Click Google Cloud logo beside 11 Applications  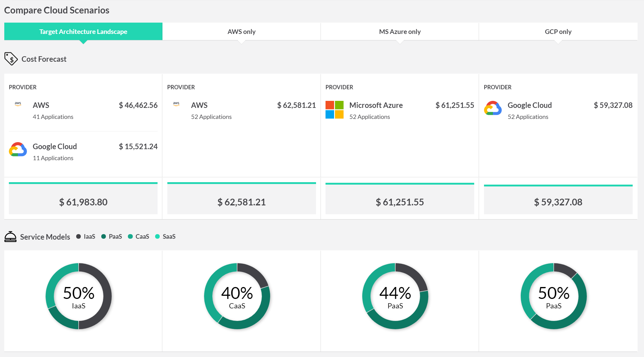[18, 149]
